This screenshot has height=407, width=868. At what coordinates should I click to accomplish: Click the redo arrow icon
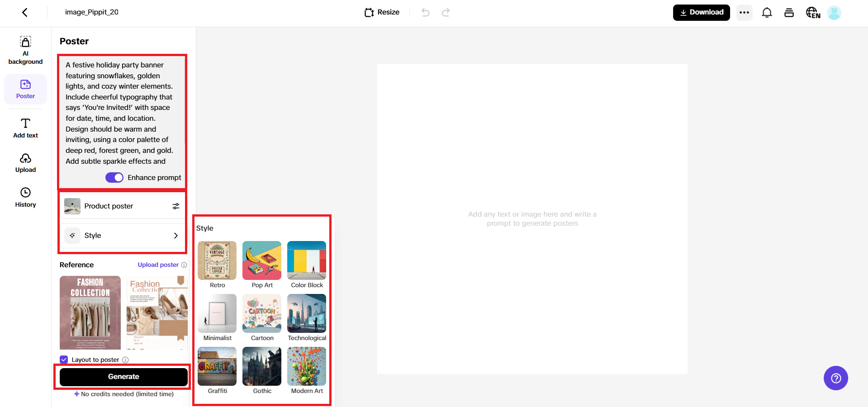(x=446, y=12)
